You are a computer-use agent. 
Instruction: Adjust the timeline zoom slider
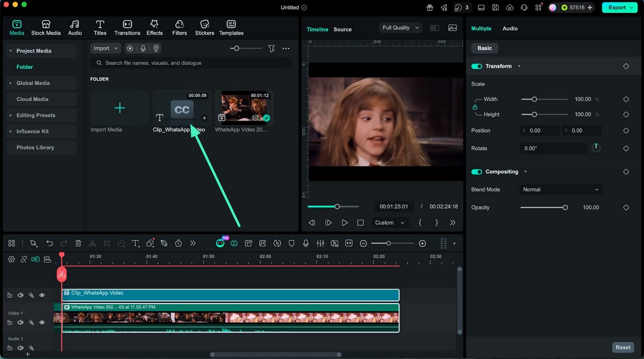[x=392, y=243]
